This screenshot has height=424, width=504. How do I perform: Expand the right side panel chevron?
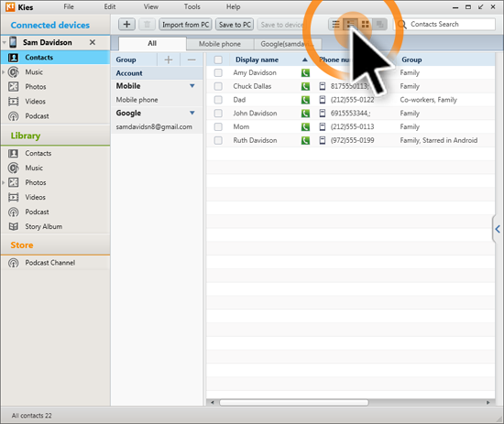pyautogui.click(x=498, y=229)
